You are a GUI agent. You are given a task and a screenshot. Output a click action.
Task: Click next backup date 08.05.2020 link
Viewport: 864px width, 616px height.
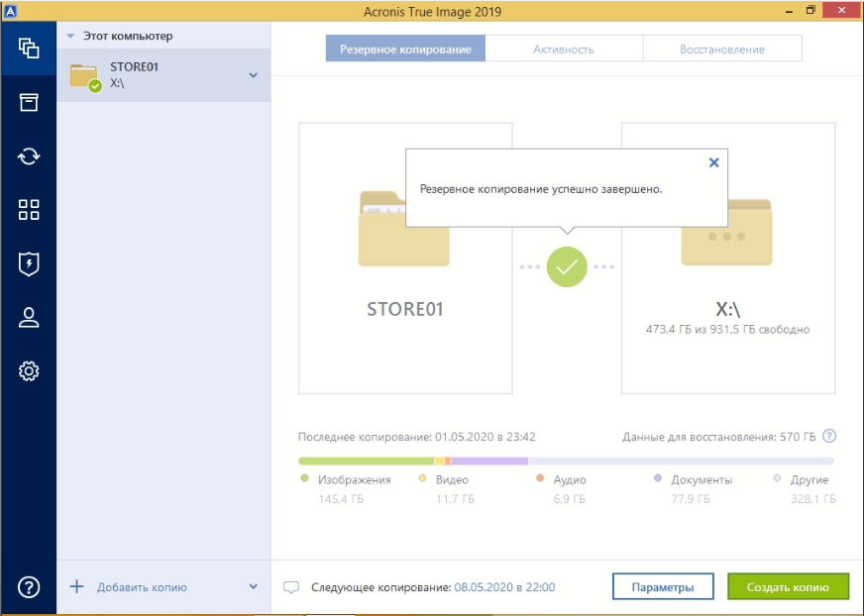pos(504,587)
